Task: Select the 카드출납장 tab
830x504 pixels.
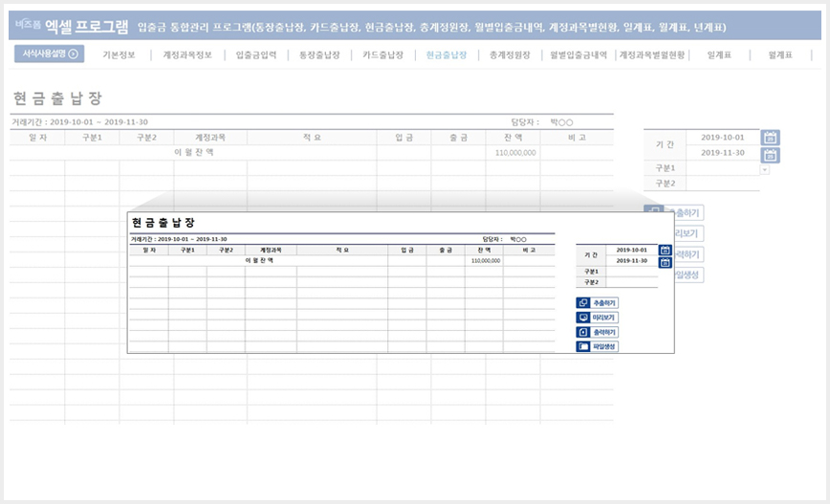Action: click(x=382, y=55)
